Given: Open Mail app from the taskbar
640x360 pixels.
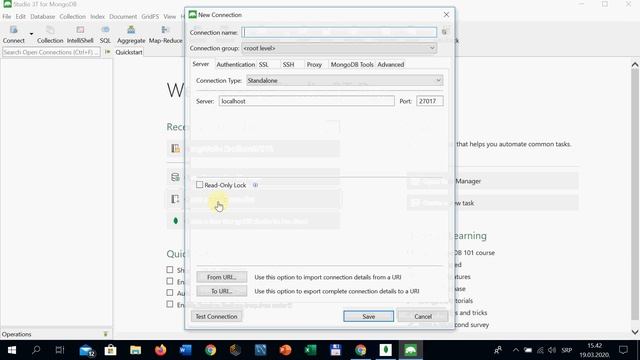Looking at the screenshot, I should pyautogui.click(x=87, y=350).
